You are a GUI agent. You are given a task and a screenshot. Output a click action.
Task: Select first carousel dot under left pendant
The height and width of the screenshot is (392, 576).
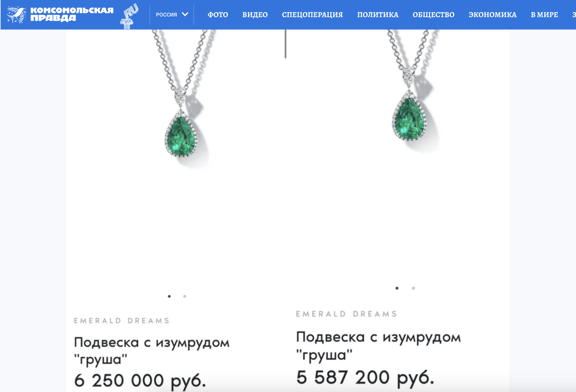169,296
